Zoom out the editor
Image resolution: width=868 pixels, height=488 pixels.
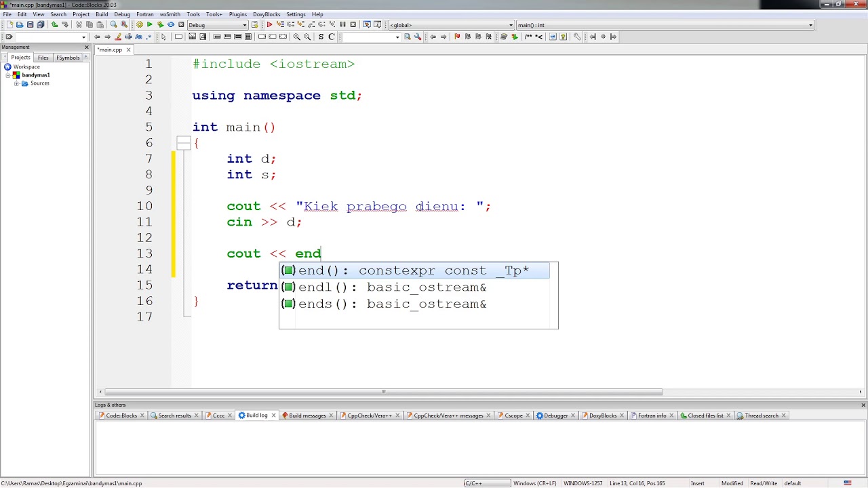(307, 37)
